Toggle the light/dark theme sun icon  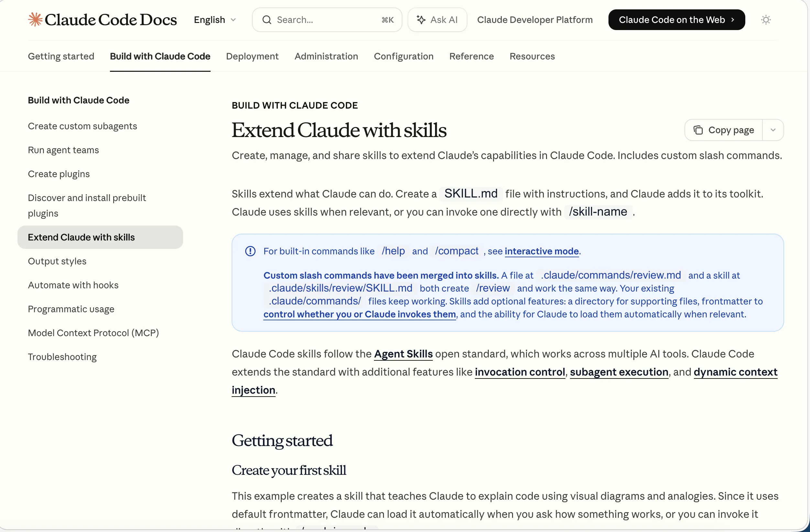click(766, 20)
